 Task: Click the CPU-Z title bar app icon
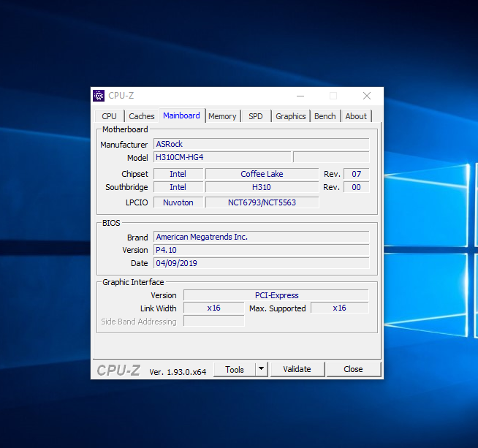click(x=99, y=96)
